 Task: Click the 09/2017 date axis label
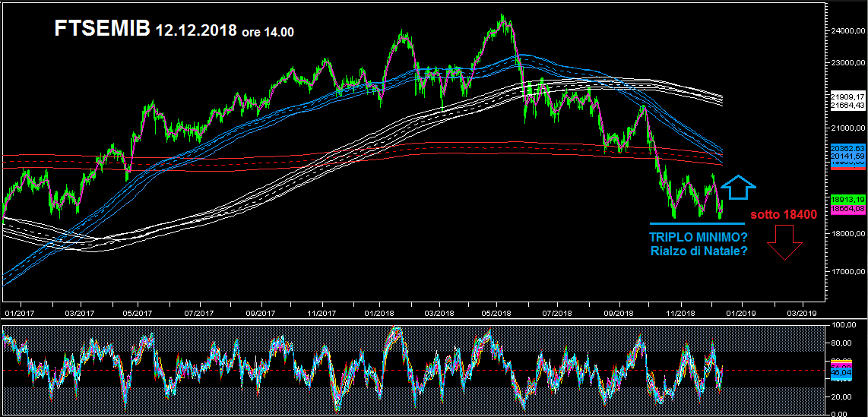coord(261,312)
